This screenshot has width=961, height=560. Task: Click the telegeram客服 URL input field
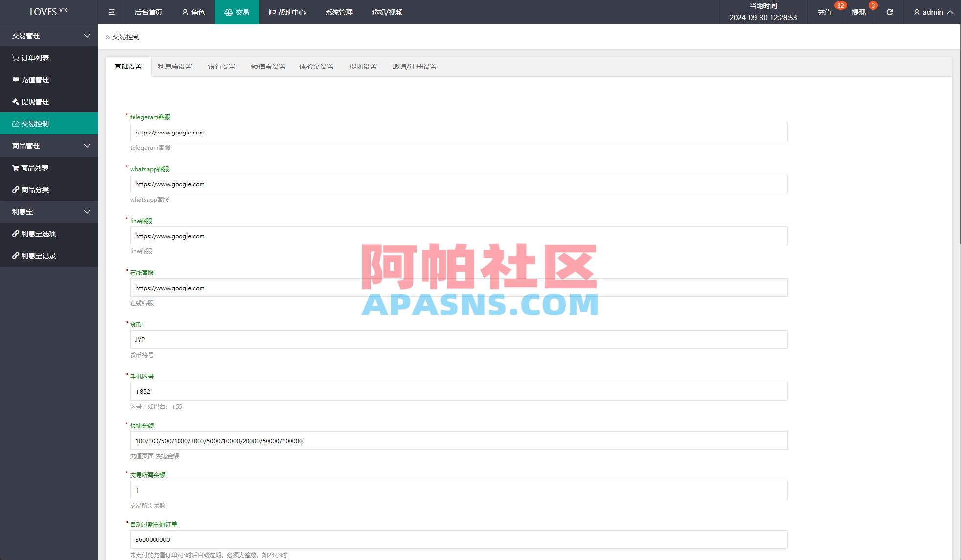[x=458, y=132]
